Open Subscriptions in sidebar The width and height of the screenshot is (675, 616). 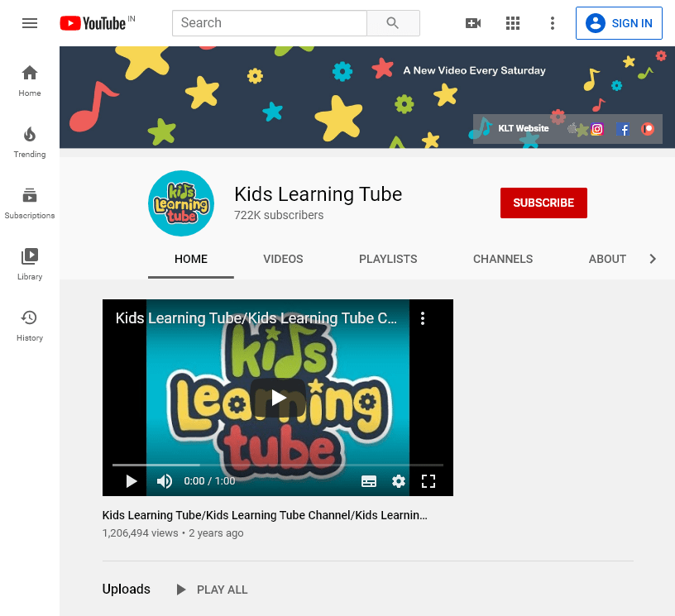pyautogui.click(x=30, y=203)
